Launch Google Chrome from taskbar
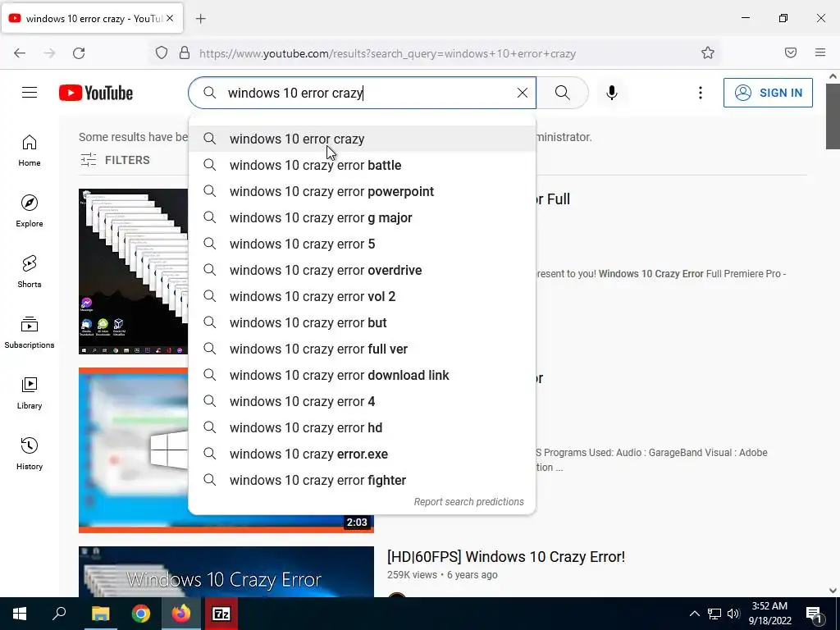The height and width of the screenshot is (630, 840). pyautogui.click(x=141, y=614)
